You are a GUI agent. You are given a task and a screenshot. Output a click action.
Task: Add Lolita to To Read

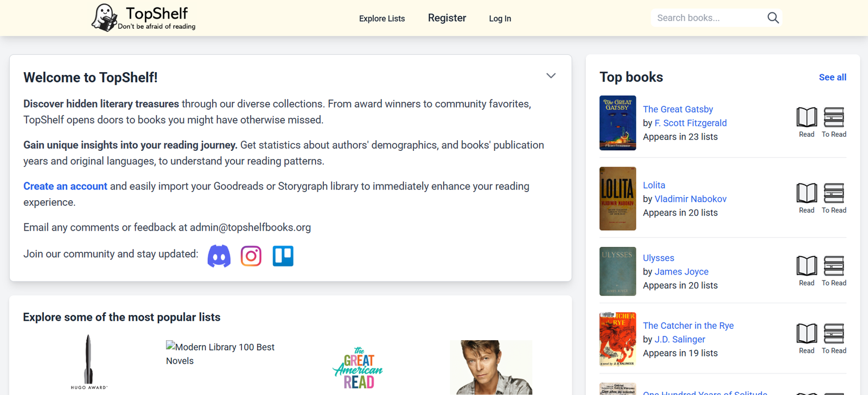pyautogui.click(x=834, y=198)
